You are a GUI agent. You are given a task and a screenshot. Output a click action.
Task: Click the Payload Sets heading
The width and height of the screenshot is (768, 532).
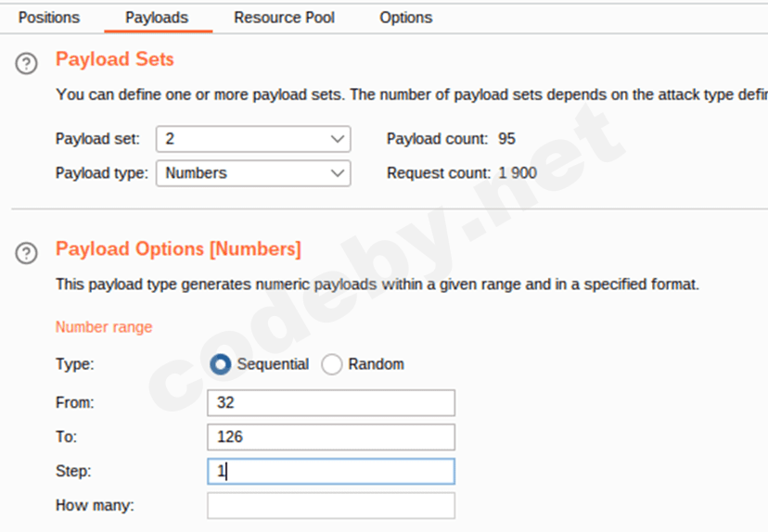tap(115, 59)
